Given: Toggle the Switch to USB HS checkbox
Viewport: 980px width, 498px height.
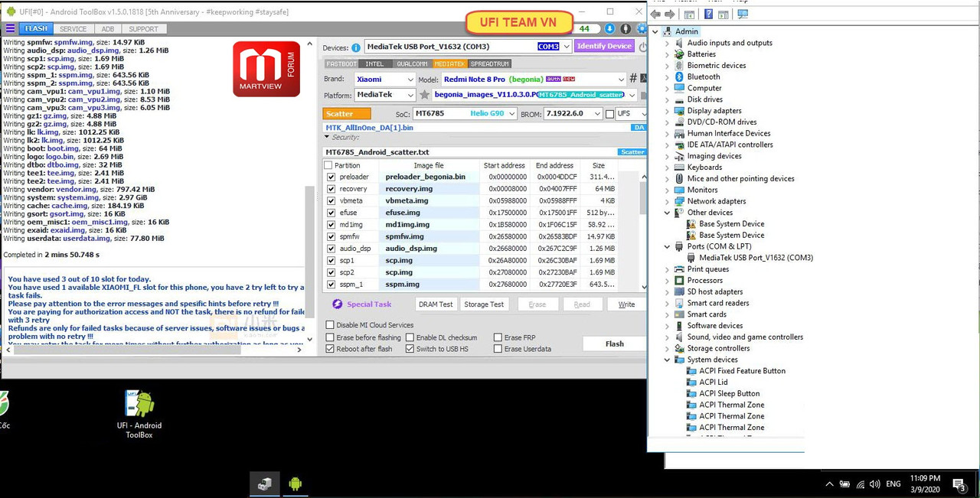Looking at the screenshot, I should [x=410, y=349].
